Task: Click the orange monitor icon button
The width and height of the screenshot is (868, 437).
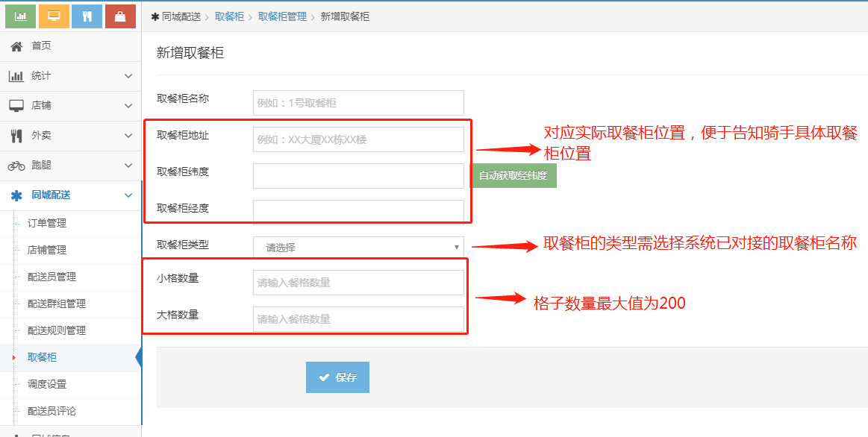Action: tap(54, 16)
